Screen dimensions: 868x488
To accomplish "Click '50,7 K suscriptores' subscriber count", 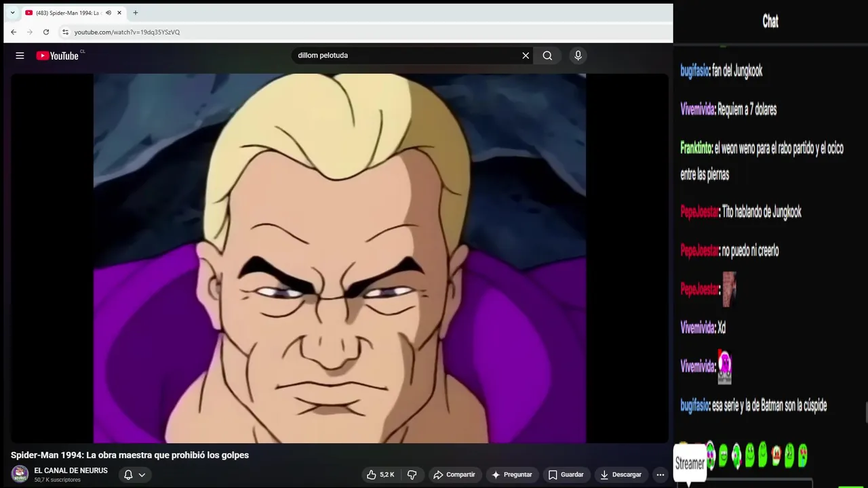I will (x=57, y=480).
